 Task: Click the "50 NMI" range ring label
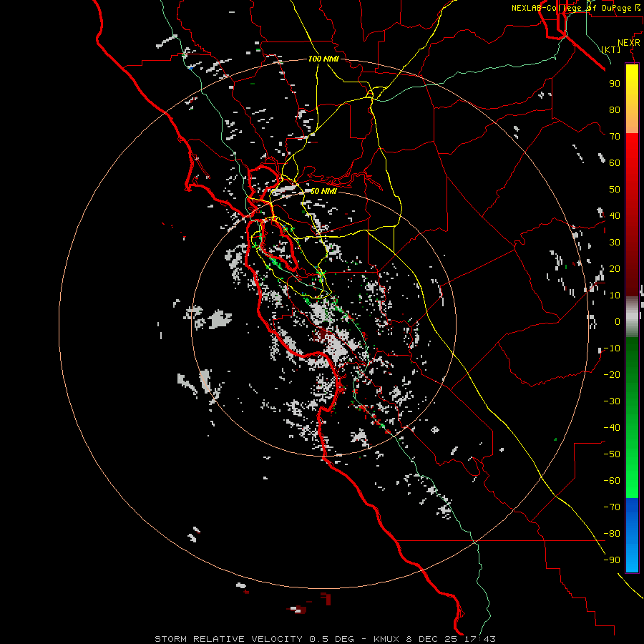(x=323, y=191)
